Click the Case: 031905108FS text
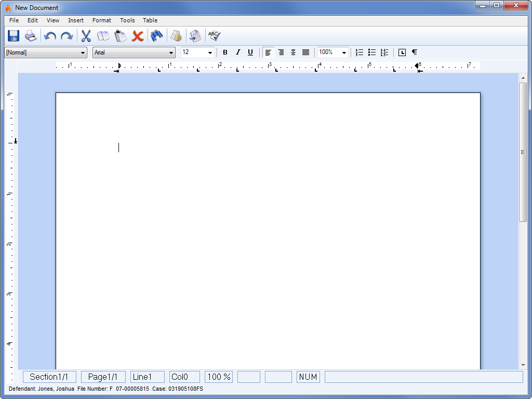Viewport: 532px width, 399px height. coord(178,389)
